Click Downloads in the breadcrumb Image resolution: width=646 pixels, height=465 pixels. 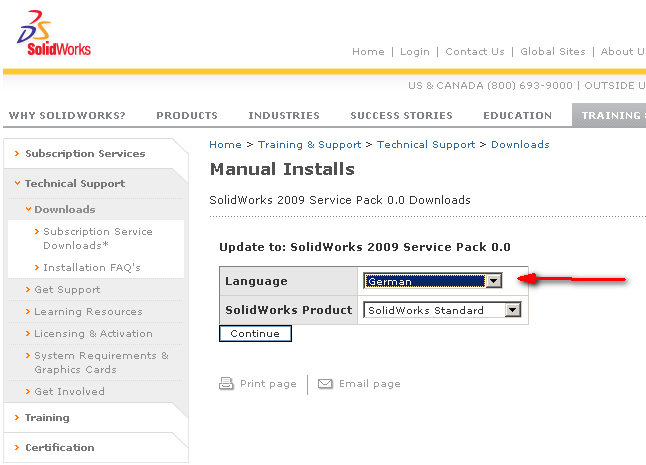pyautogui.click(x=520, y=145)
